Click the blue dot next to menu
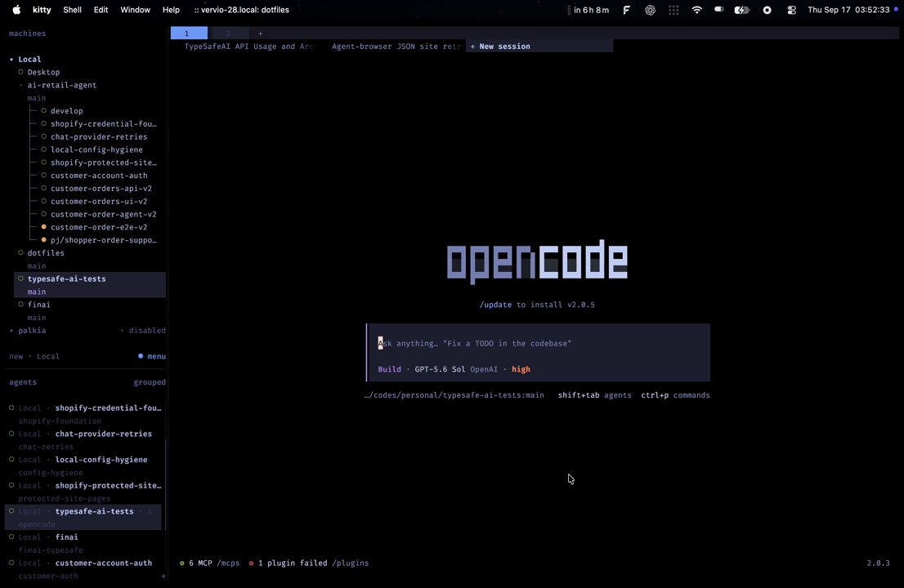 point(141,356)
